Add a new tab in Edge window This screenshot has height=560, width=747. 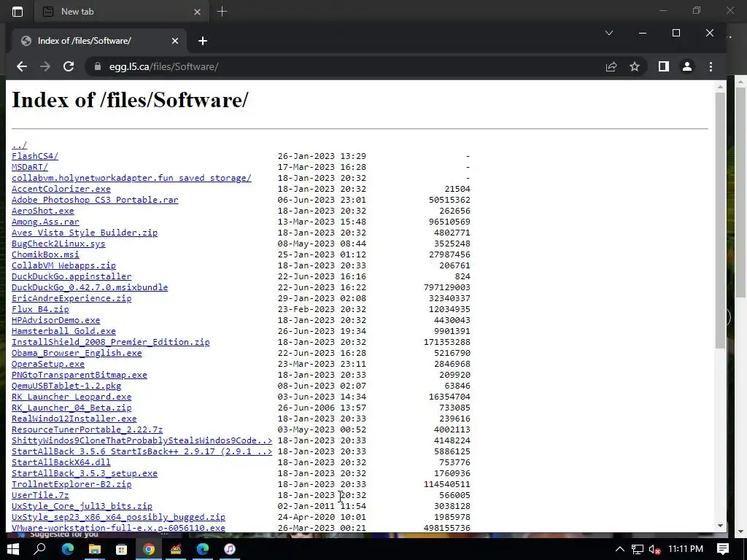coord(222,12)
